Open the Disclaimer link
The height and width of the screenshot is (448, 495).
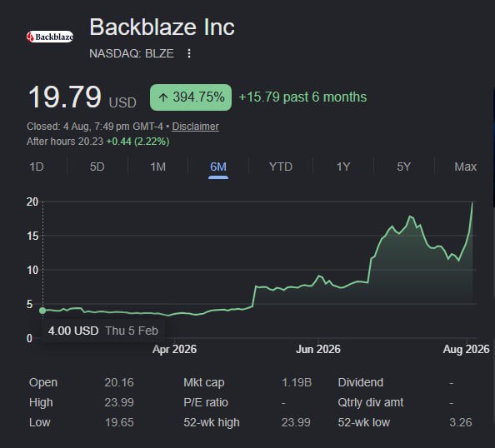(x=195, y=127)
